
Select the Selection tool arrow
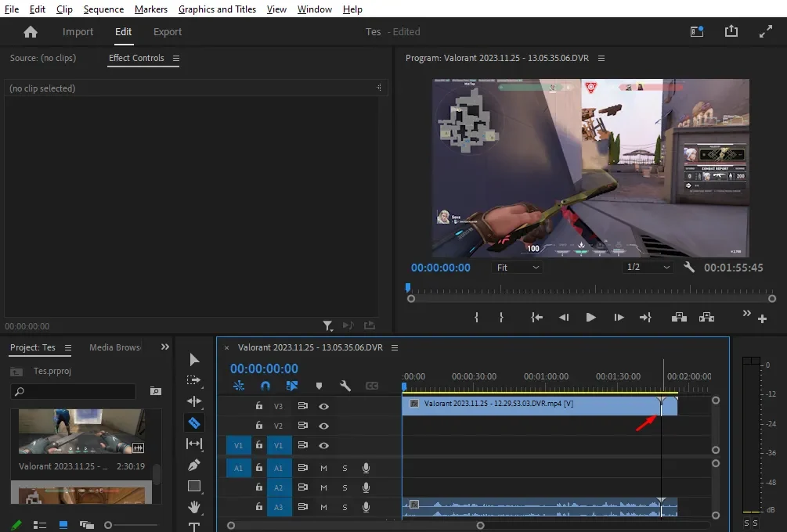(194, 360)
